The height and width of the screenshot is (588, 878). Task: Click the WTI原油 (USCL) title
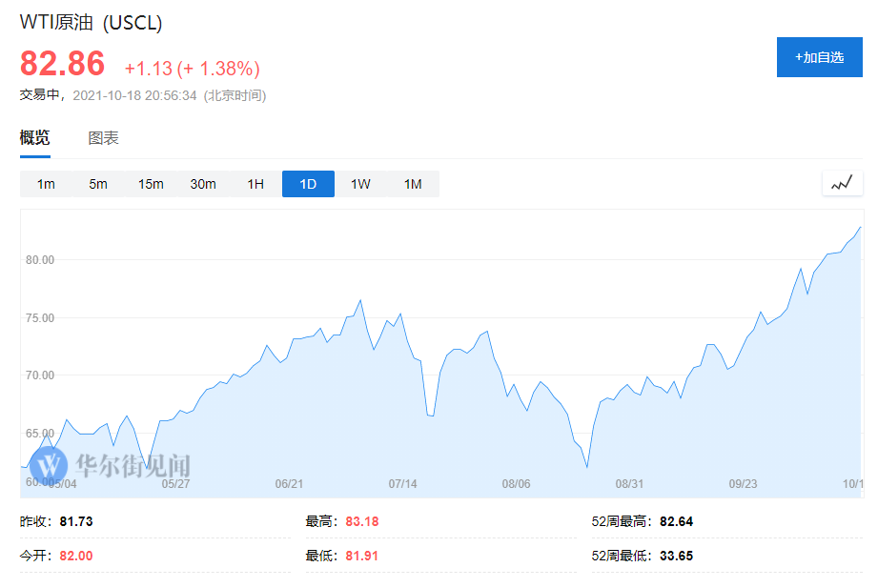91,23
